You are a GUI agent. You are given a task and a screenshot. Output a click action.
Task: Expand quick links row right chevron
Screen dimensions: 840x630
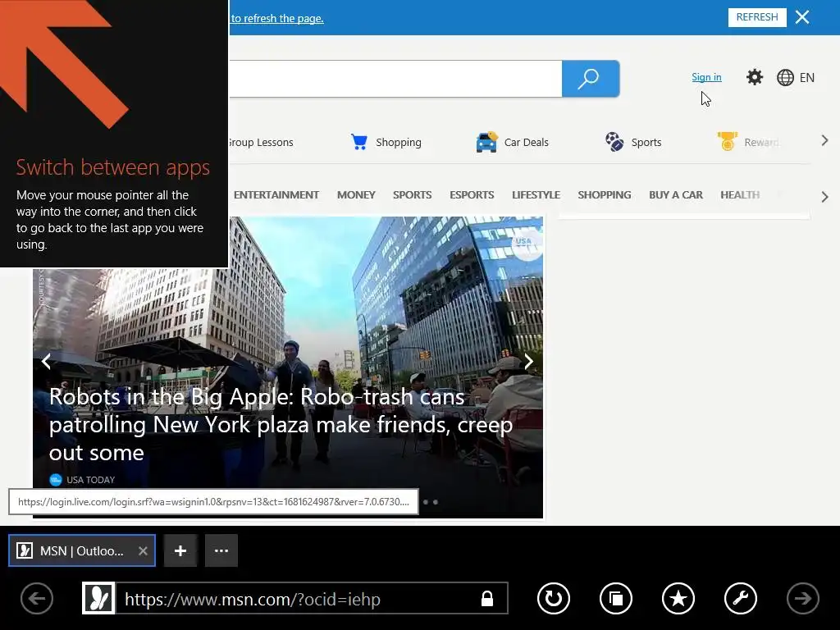pos(825,141)
